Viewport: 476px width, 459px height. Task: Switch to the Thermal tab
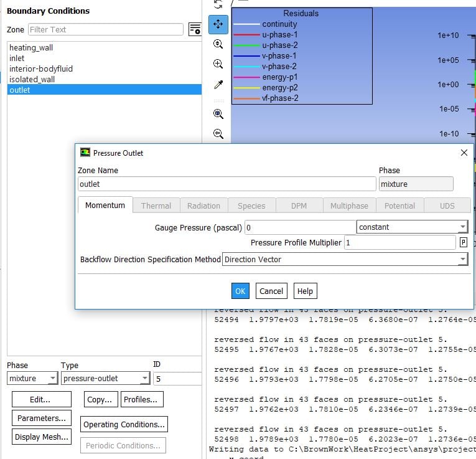[x=156, y=206]
